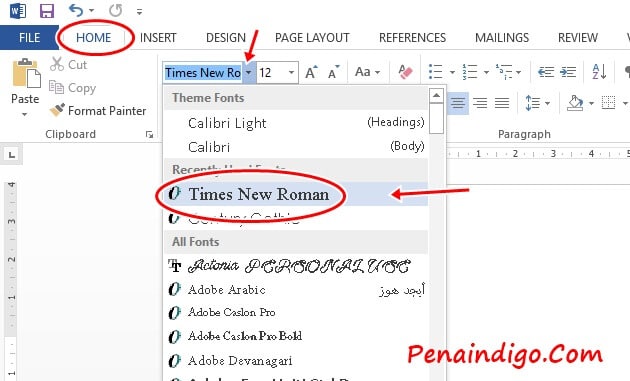The height and width of the screenshot is (381, 630).
Task: Select Actonia PERSONAL USE font
Action: point(296,266)
